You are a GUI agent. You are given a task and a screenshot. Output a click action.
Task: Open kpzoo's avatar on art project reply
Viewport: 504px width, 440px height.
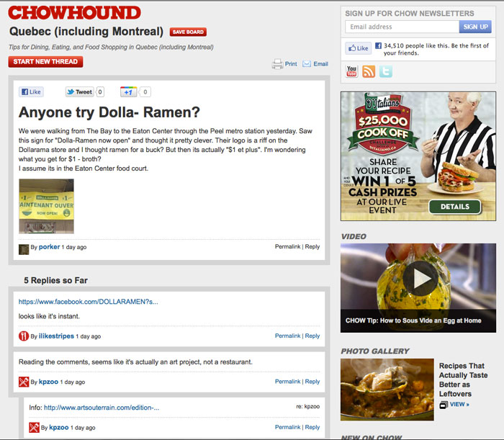tap(24, 382)
